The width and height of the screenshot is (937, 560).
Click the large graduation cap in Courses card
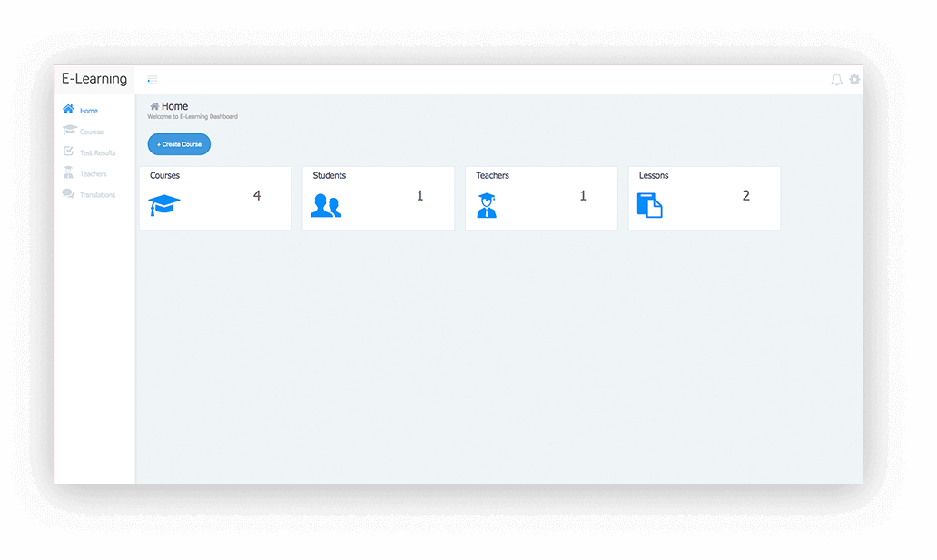tap(163, 205)
